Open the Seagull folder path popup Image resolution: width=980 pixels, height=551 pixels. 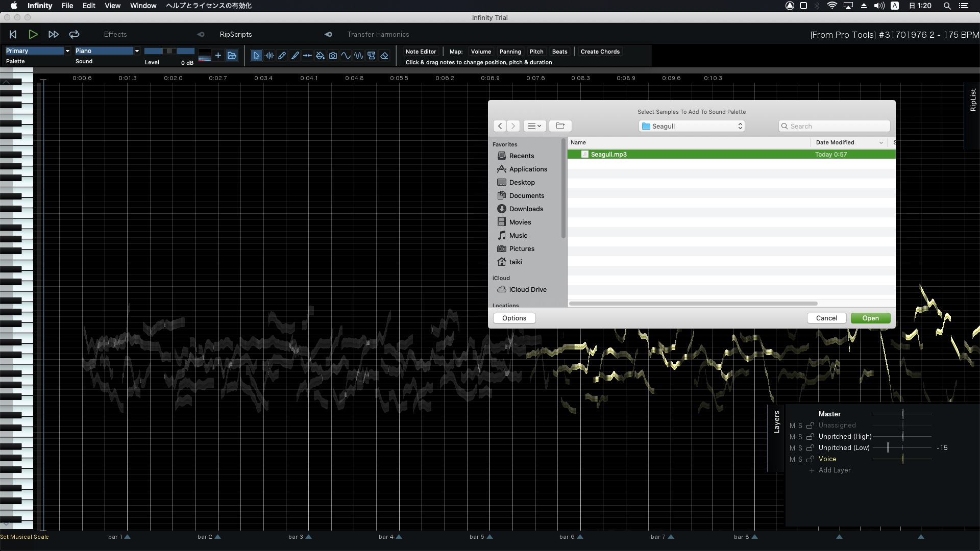click(x=692, y=126)
